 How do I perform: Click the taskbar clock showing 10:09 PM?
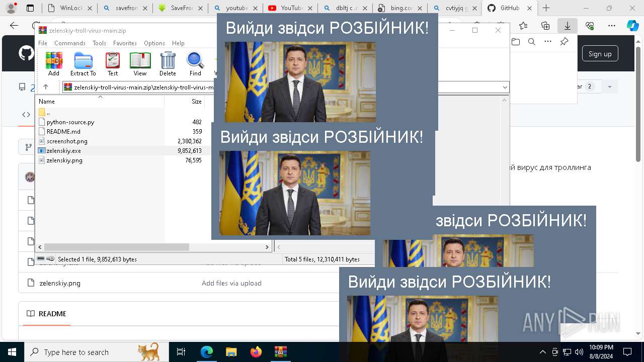click(x=601, y=351)
